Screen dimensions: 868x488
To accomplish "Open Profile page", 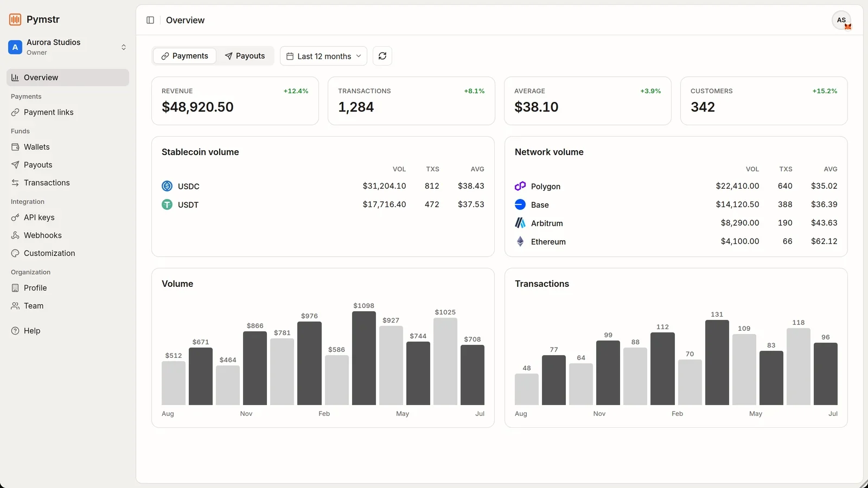I will tap(68, 288).
